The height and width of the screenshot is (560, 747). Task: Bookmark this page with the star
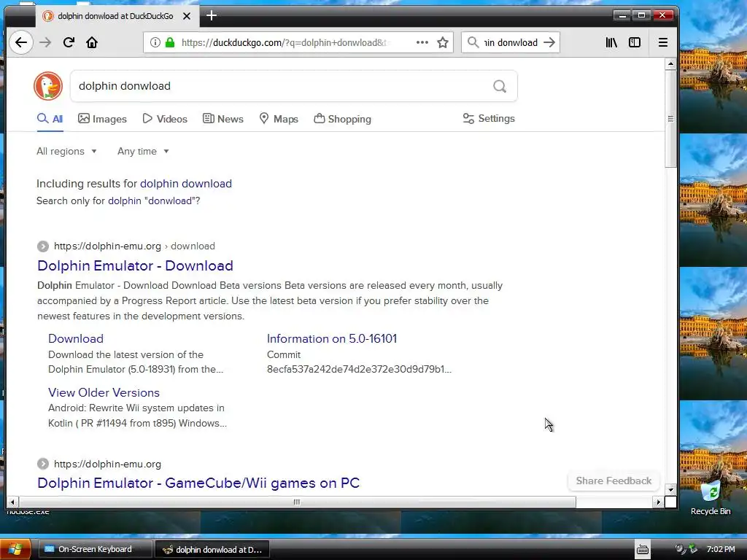point(443,42)
